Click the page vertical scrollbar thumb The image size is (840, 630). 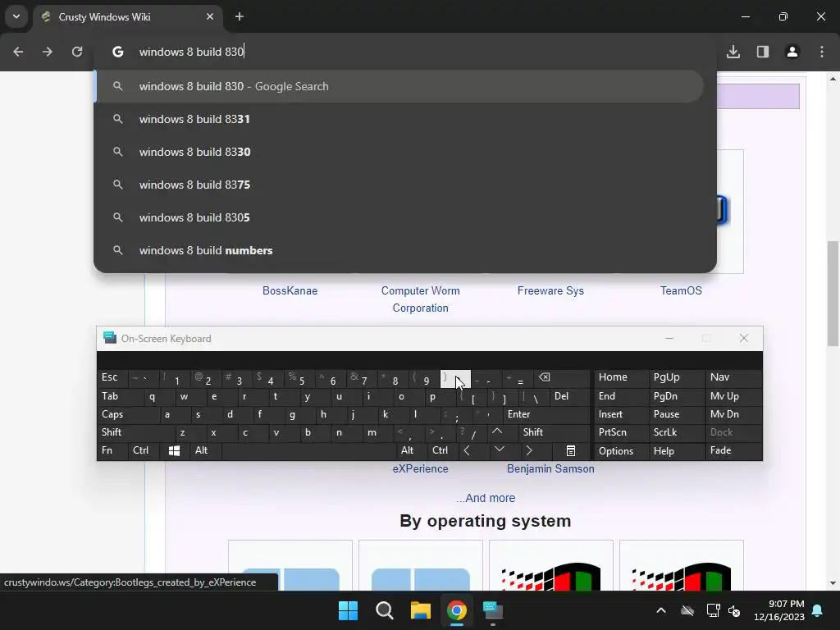point(832,293)
